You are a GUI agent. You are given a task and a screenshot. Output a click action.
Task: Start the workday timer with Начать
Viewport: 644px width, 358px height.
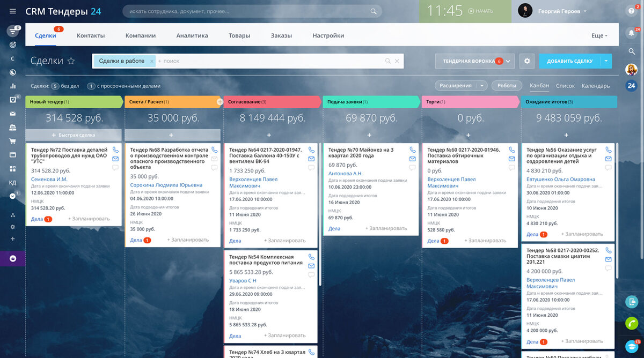click(x=480, y=11)
